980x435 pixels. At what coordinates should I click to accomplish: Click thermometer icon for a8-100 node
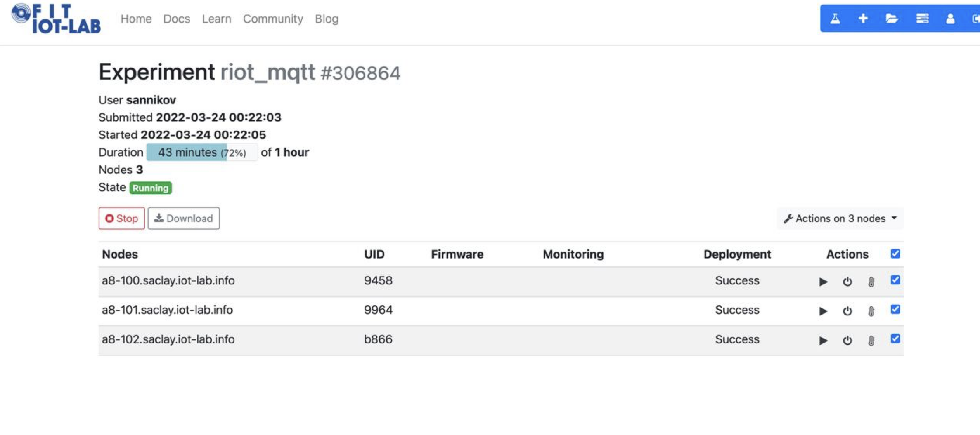871,282
